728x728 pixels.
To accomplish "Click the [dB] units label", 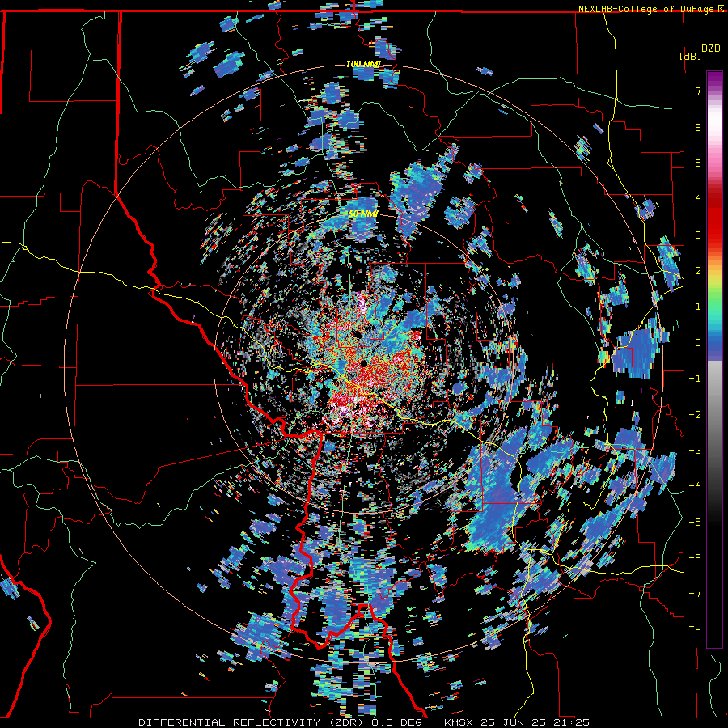I will 690,56.
